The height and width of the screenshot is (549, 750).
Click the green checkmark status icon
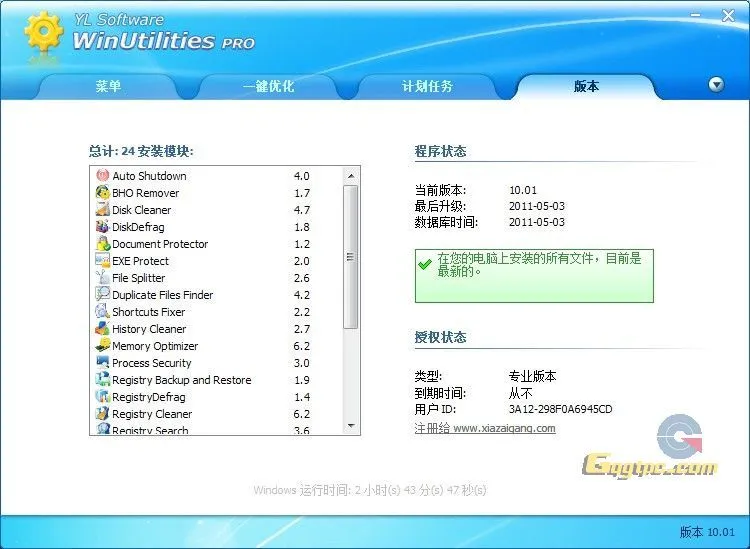coord(425,264)
